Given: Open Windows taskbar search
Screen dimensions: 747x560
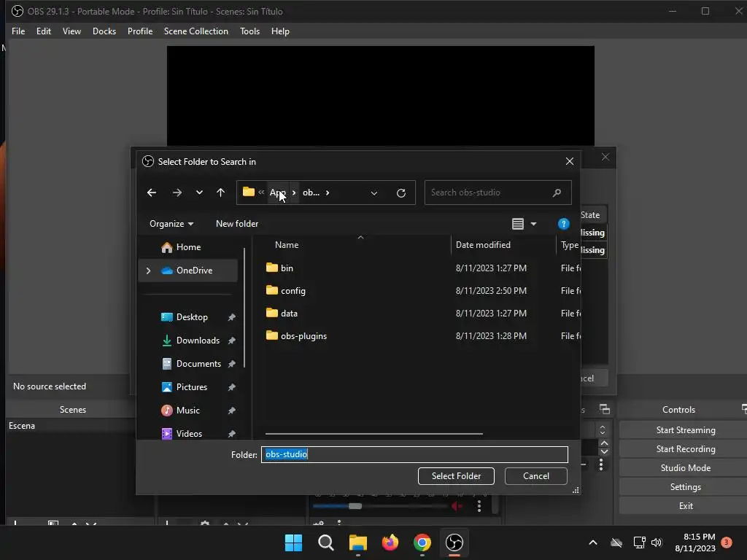Looking at the screenshot, I should [326, 542].
